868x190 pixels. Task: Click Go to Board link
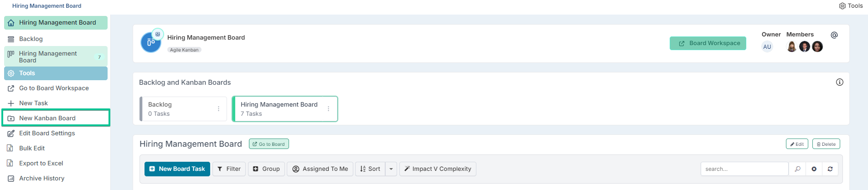coord(269,144)
